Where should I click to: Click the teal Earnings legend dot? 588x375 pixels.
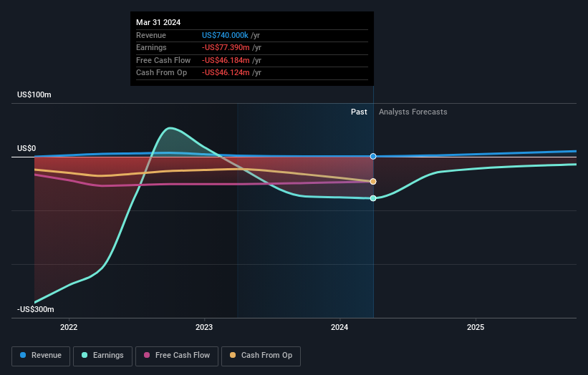[85, 356]
